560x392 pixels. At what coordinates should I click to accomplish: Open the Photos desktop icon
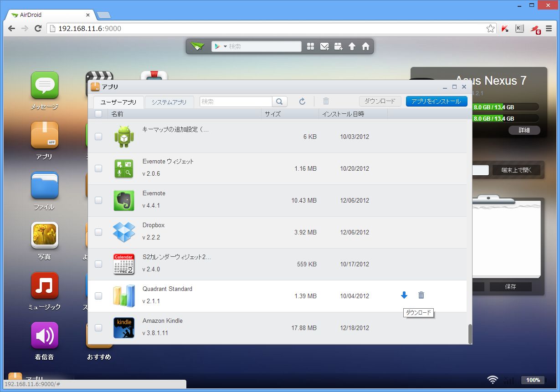coord(45,235)
